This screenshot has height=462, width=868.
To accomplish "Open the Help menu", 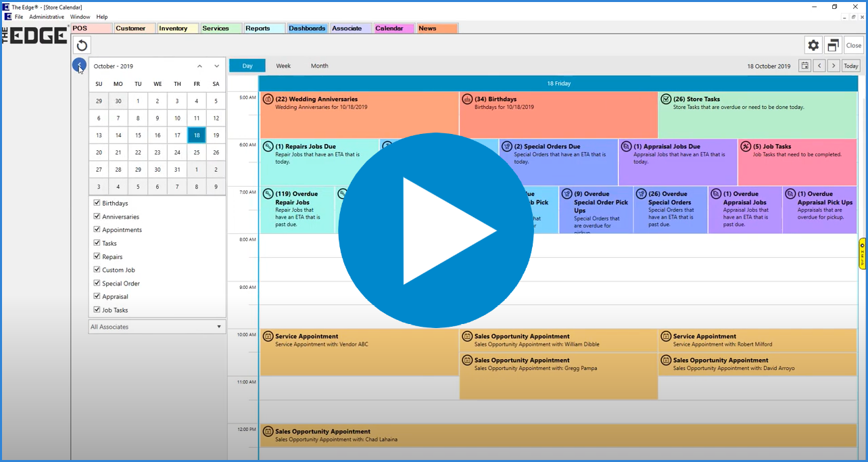I will pyautogui.click(x=102, y=17).
